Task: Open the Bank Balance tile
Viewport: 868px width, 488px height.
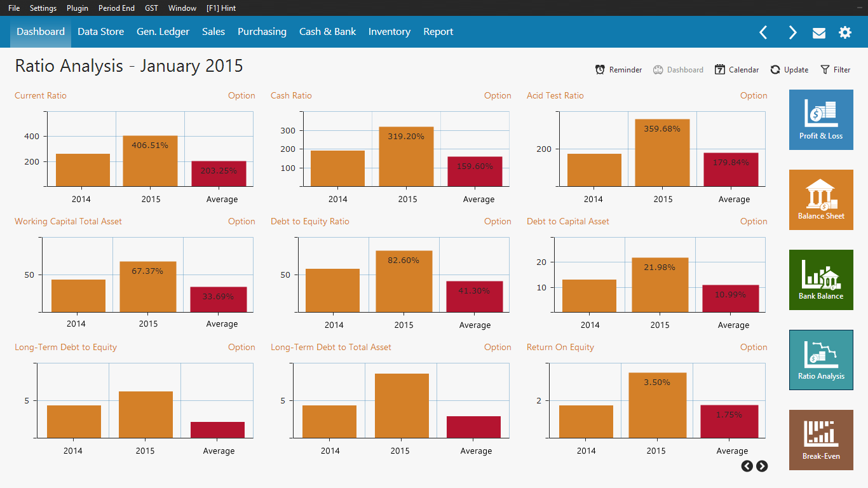Action: tap(821, 280)
